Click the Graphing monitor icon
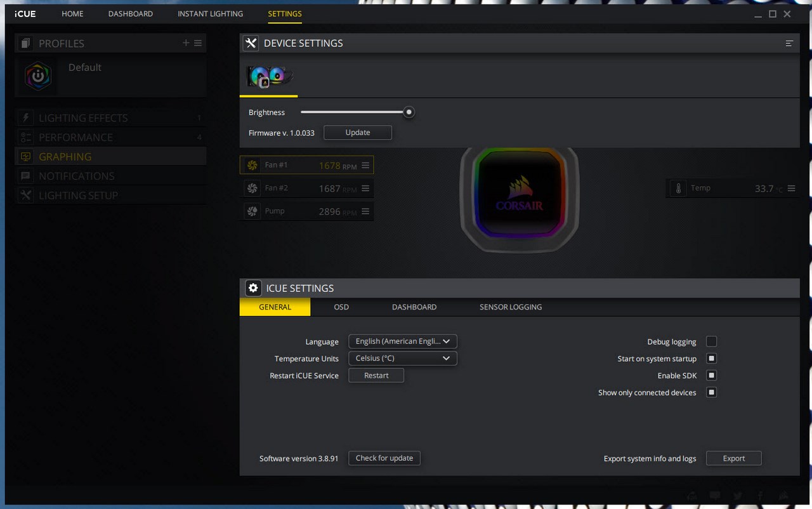 click(x=26, y=157)
